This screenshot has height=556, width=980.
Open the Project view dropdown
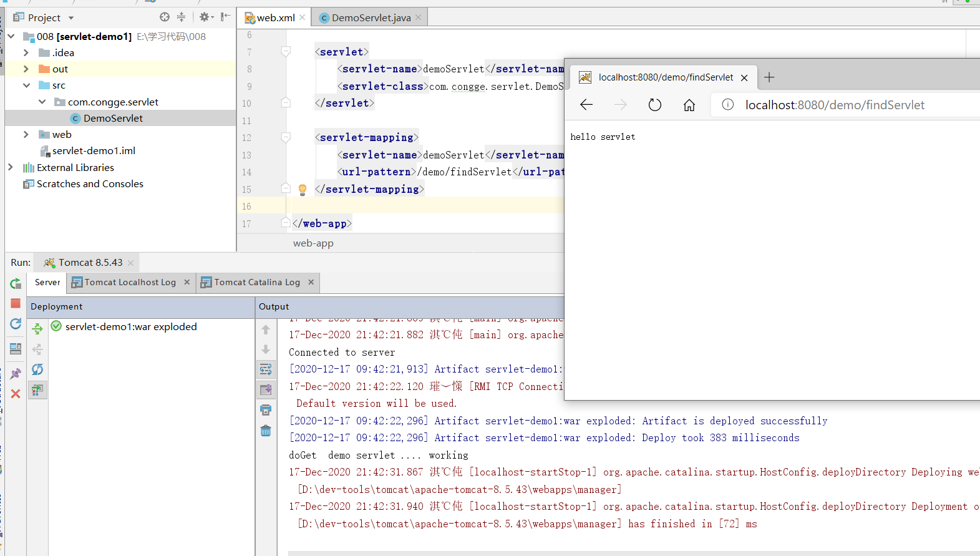[x=71, y=18]
